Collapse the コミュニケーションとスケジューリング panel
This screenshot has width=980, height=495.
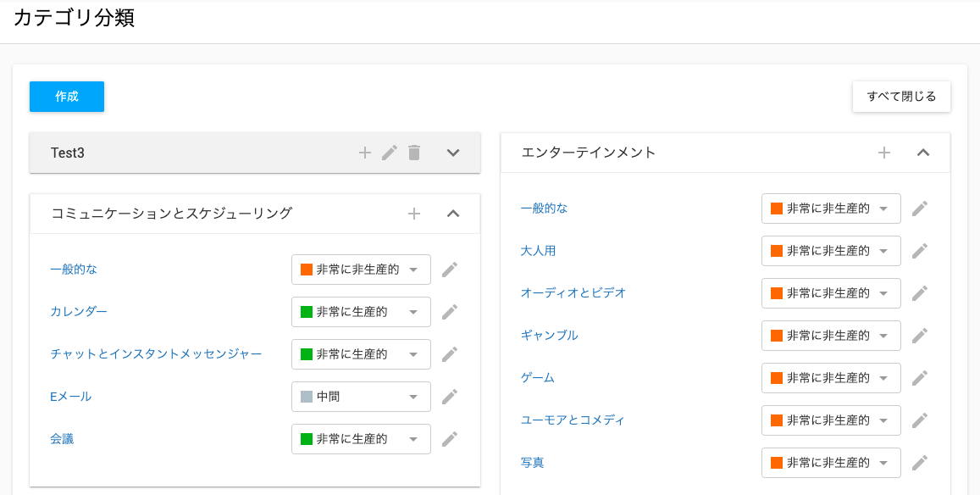click(453, 214)
